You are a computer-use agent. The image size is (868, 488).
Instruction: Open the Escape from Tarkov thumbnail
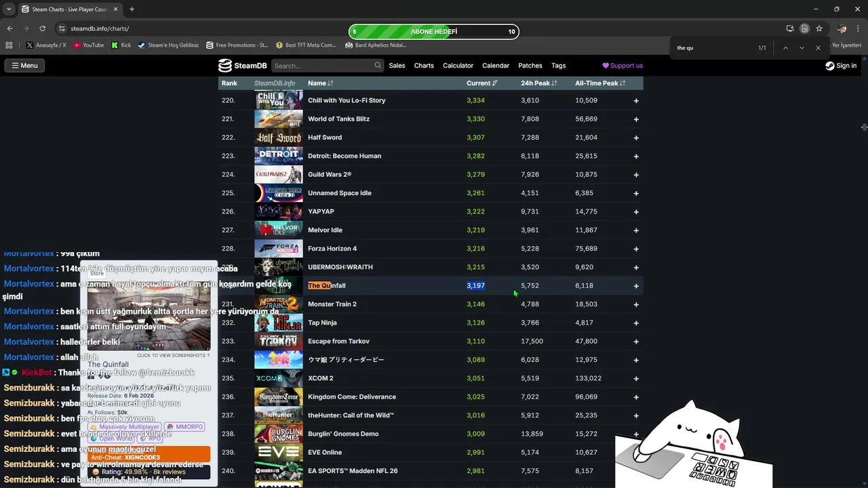click(279, 341)
